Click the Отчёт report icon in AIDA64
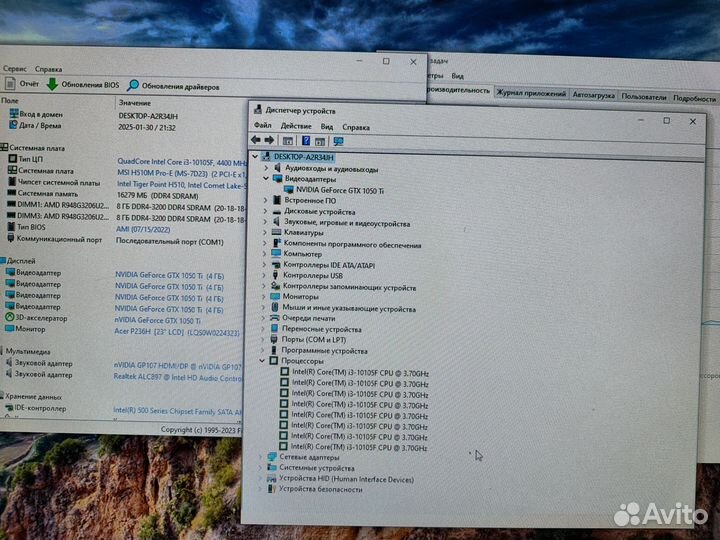Image resolution: width=720 pixels, height=540 pixels. (10, 84)
